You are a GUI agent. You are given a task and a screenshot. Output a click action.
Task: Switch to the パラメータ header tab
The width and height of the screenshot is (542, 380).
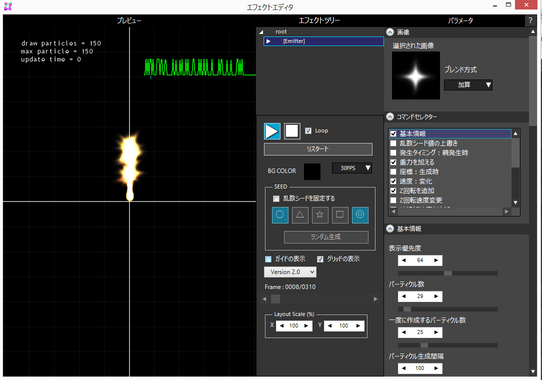460,21
